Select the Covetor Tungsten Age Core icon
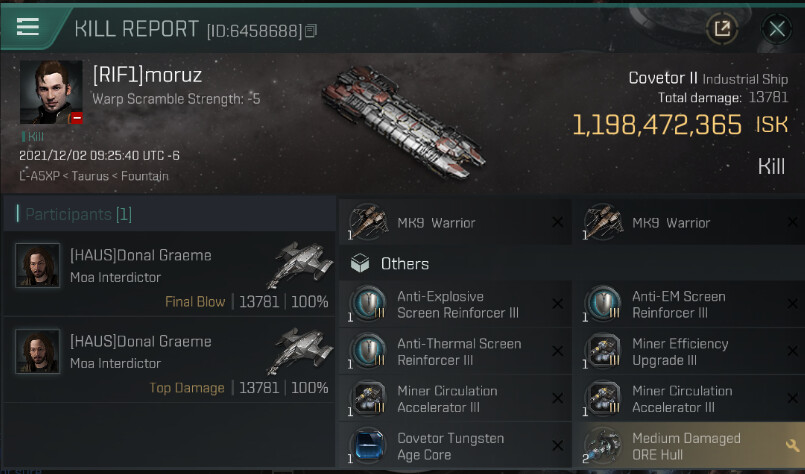This screenshot has height=474, width=805. click(x=368, y=445)
